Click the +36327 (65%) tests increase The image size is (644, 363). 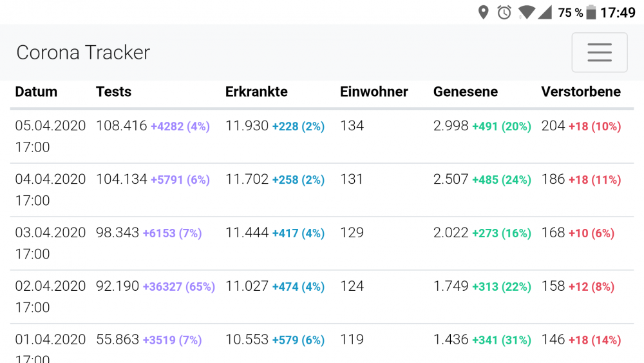click(x=178, y=286)
